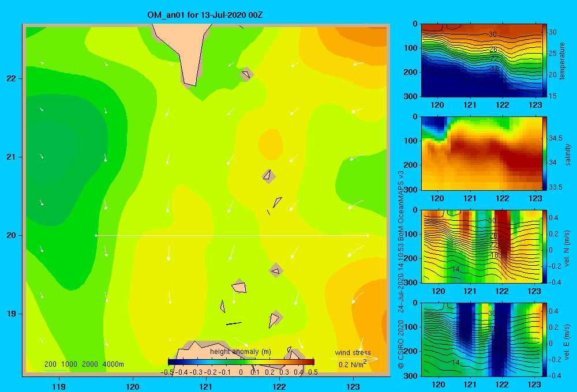Image resolution: width=577 pixels, height=392 pixels.
Task: Click the "1000" depth contour legend entry
Action: coord(69,364)
